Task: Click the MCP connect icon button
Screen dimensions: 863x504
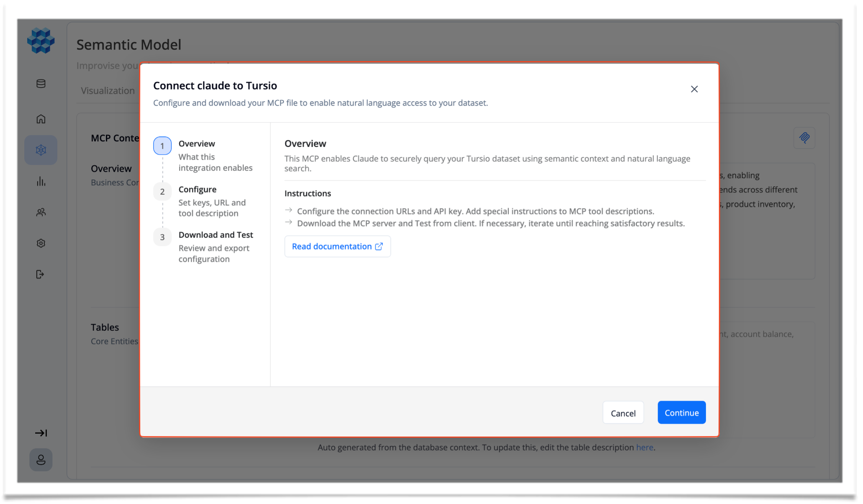Action: pos(804,138)
